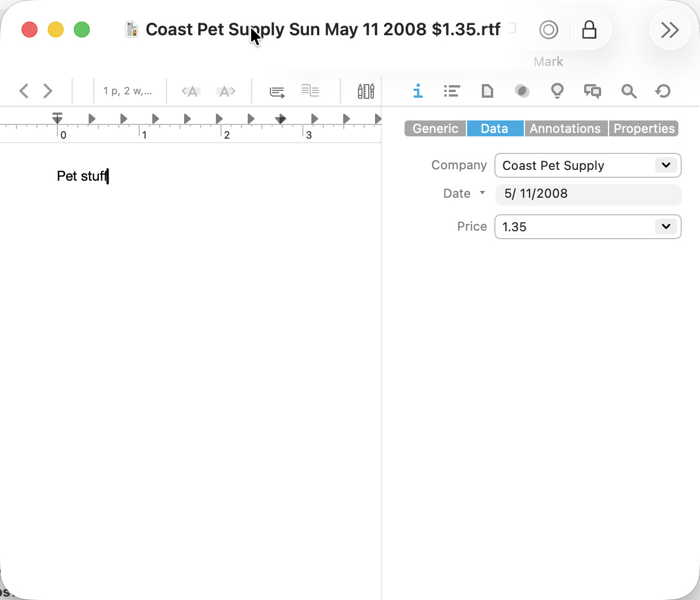Open the Date label popup arrow
Viewport: 700px width, 600px height.
click(x=482, y=193)
